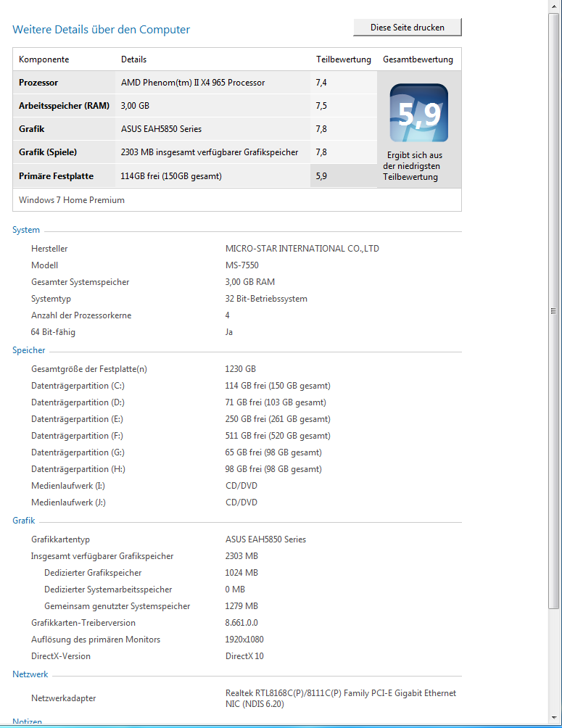The width and height of the screenshot is (562, 728).
Task: Click 511 GB frei (520 GB gesamt) value
Action: [278, 436]
